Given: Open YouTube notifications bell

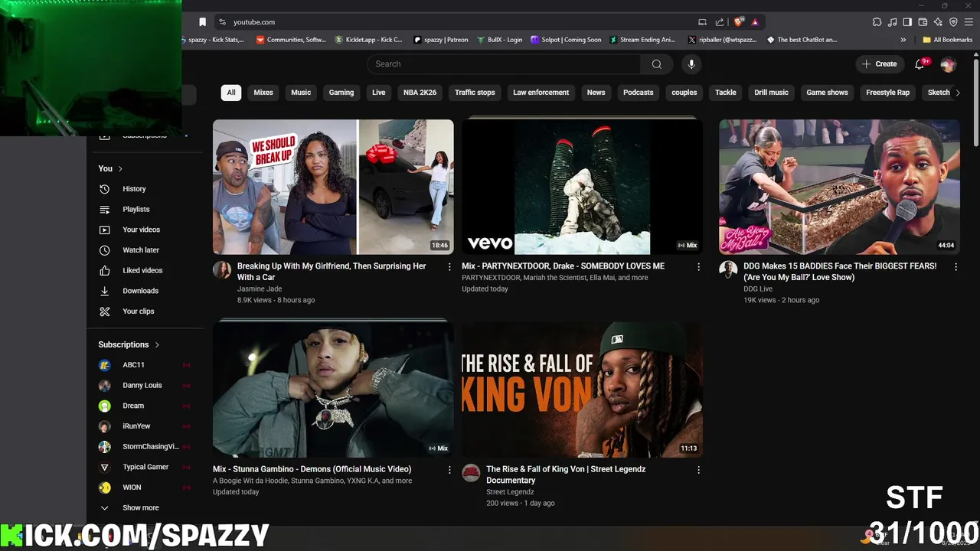Looking at the screenshot, I should 920,64.
